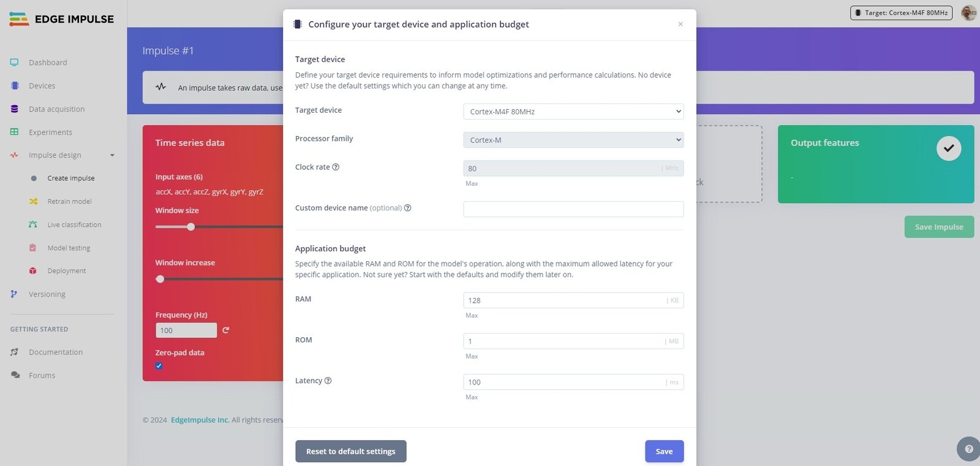Viewport: 980px width, 466px height.
Task: Click the user avatar in top right
Action: [x=968, y=12]
